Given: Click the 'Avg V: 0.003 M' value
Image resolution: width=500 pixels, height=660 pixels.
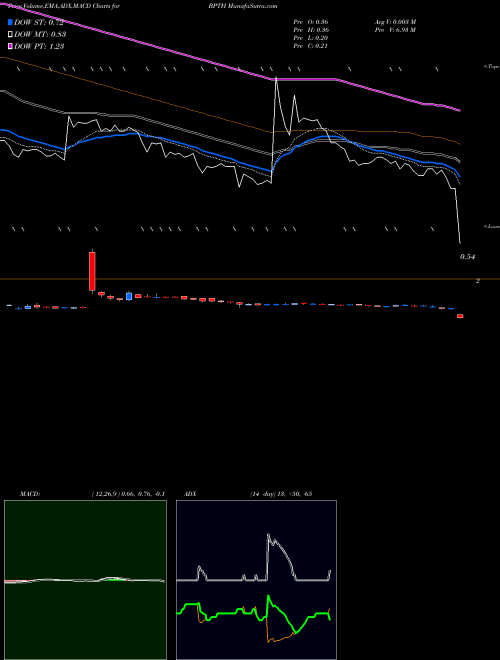Looking at the screenshot, I should (395, 22).
